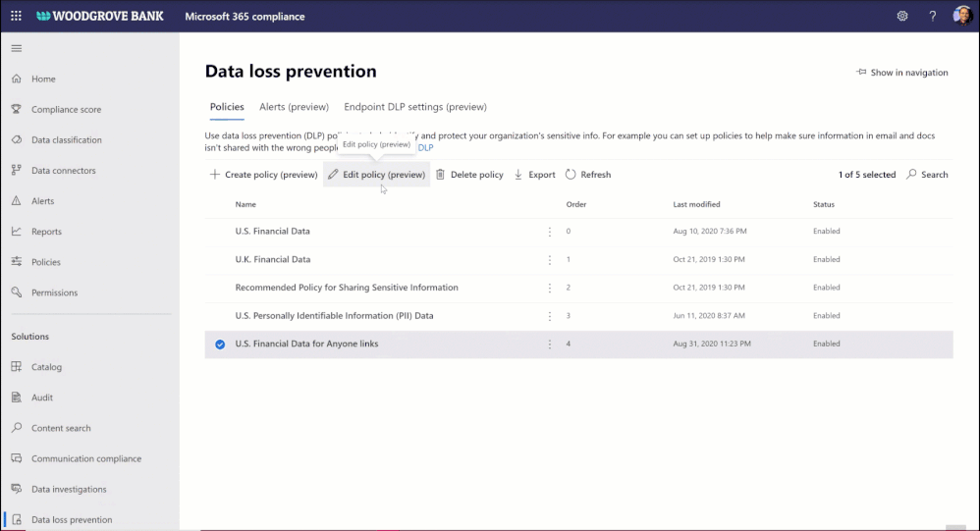Click the 1 of 5 selected text
Viewport: 980px width, 531px height.
click(x=867, y=175)
